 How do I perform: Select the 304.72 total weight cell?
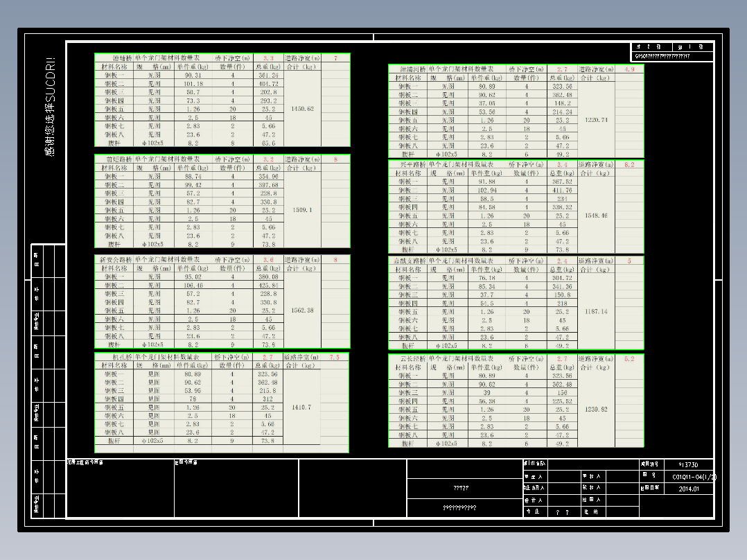[x=562, y=278]
